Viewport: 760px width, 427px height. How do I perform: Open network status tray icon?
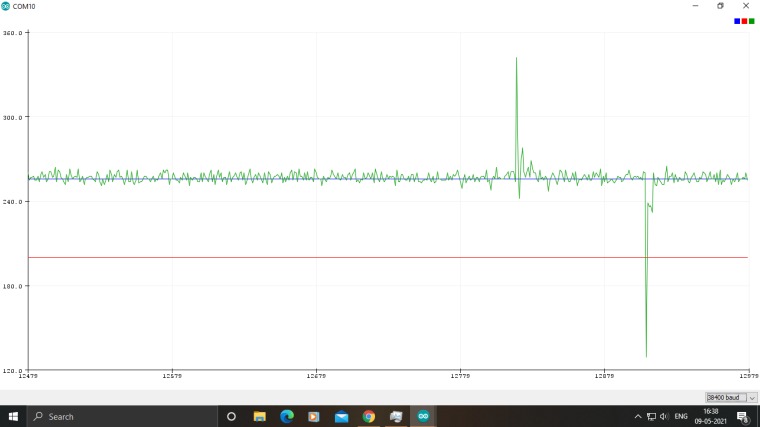(x=651, y=416)
